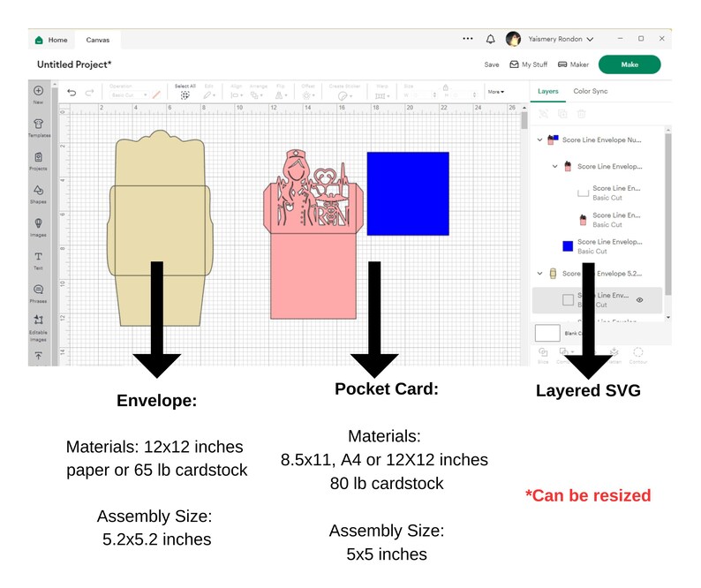Open the Arrange dropdown
The width and height of the screenshot is (701, 588).
257,95
